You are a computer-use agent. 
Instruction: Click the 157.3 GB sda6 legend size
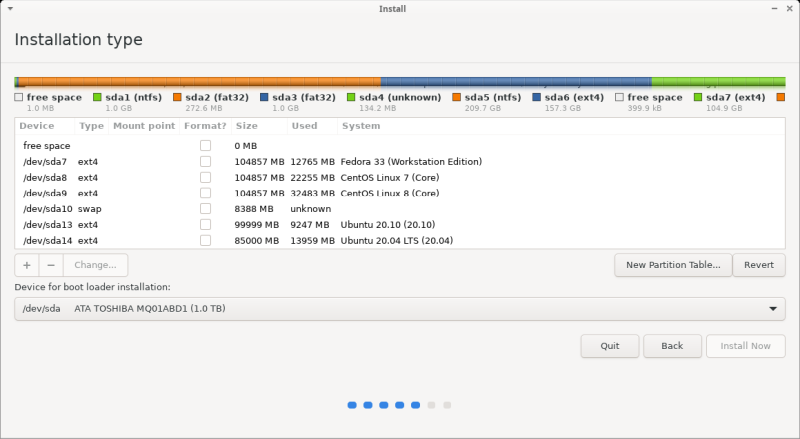coord(562,108)
